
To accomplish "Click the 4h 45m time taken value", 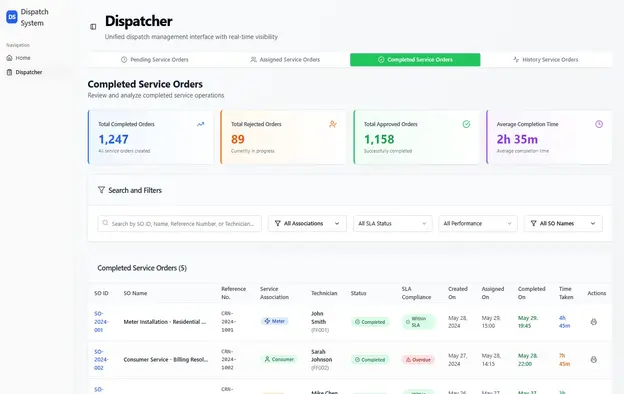I will (x=564, y=322).
